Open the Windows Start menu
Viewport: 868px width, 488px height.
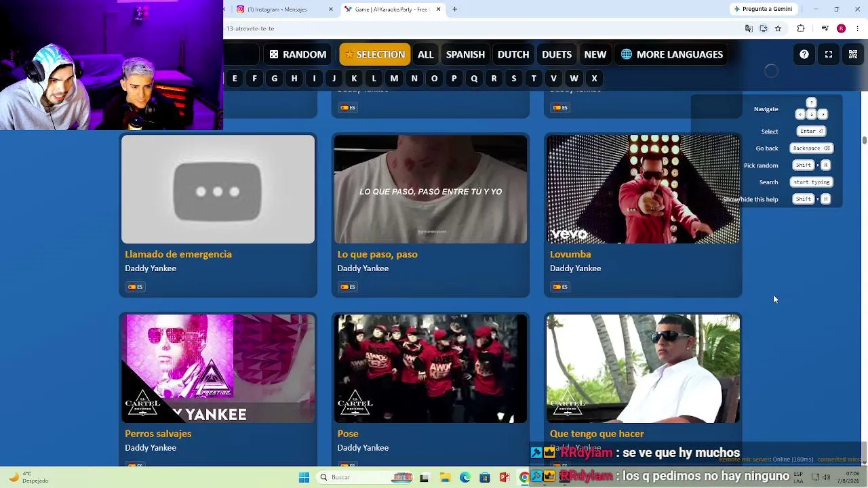(304, 477)
